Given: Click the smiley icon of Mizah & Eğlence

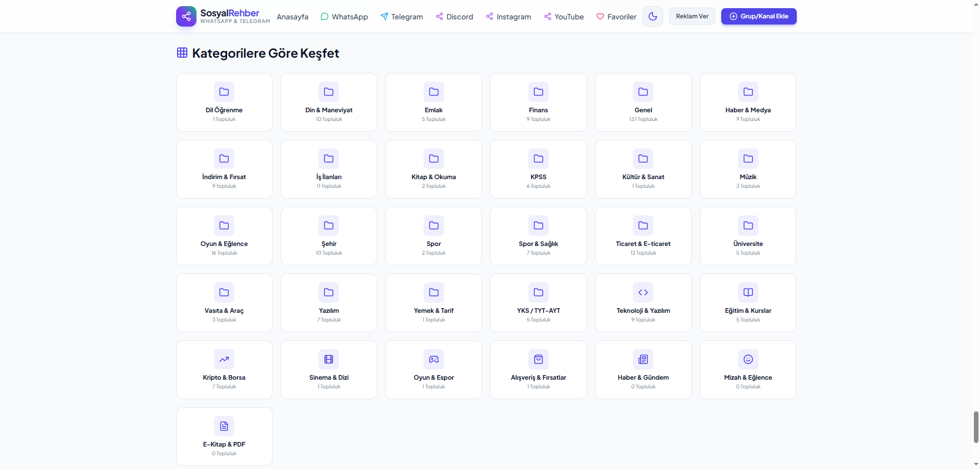Looking at the screenshot, I should 748,359.
